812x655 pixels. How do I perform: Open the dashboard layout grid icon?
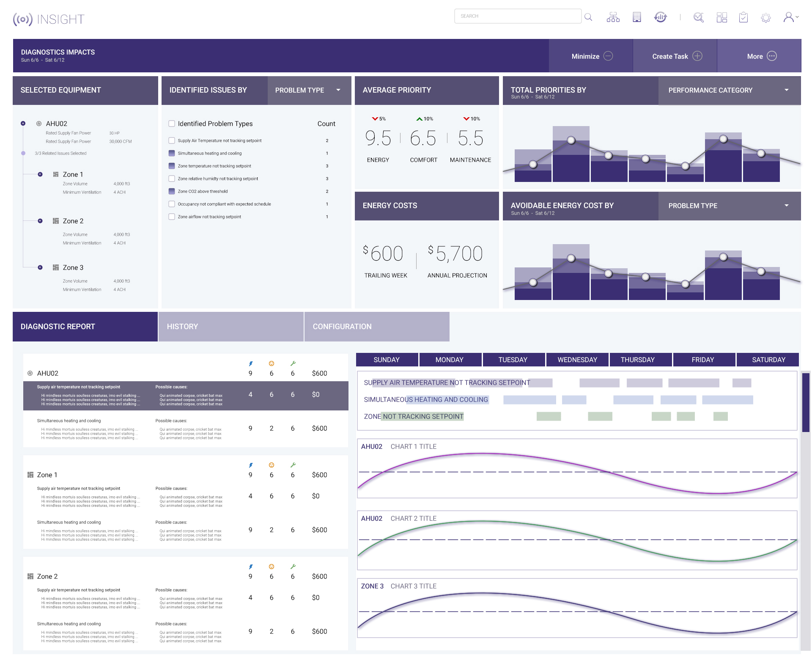coord(721,17)
